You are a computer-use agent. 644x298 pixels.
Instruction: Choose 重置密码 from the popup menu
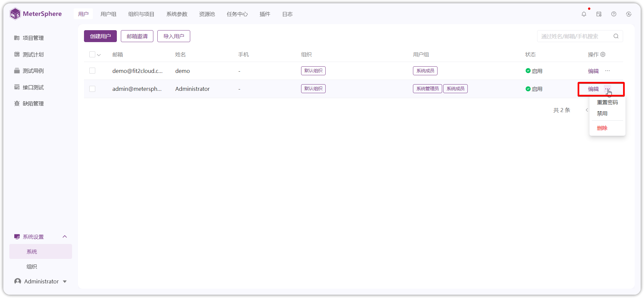[x=607, y=102]
